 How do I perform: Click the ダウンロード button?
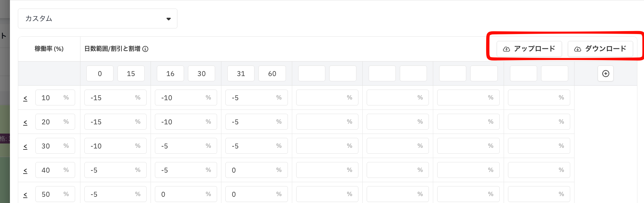(x=600, y=49)
